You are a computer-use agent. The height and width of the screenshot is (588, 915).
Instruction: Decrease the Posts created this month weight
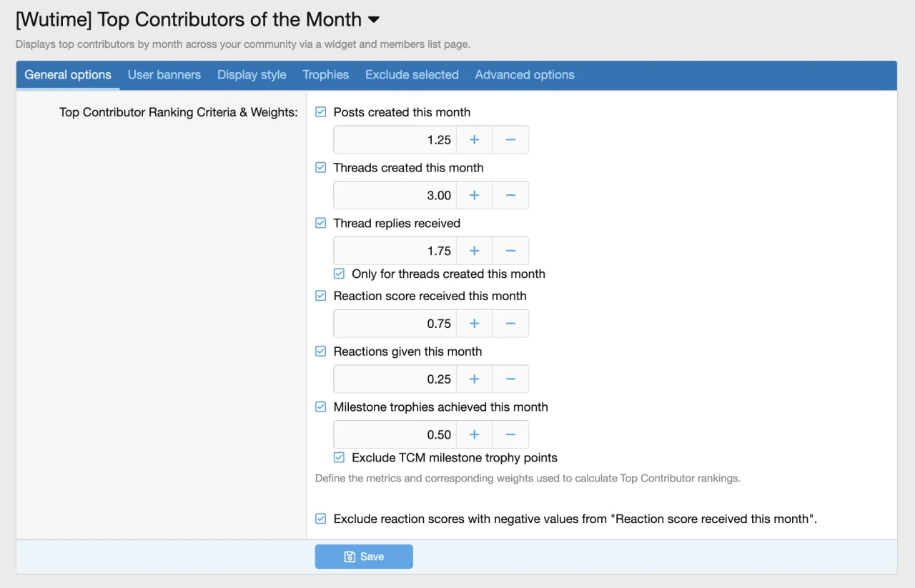510,140
